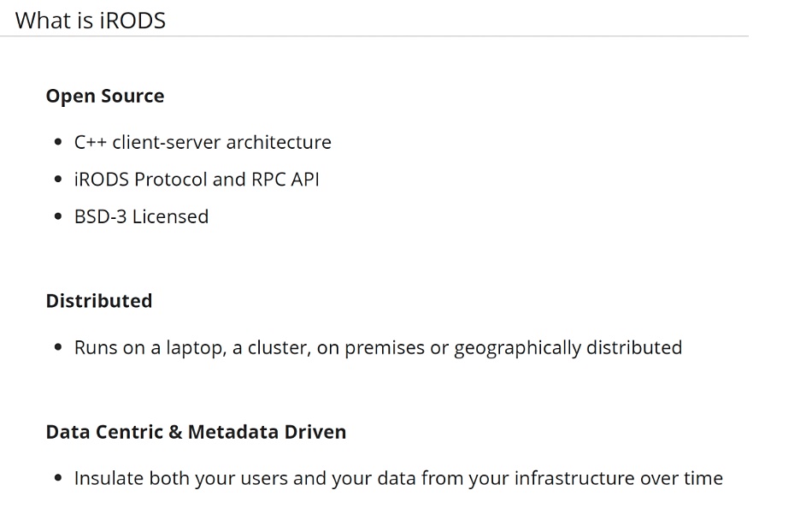Click the "BSD-3 Licensed" bullet item
This screenshot has height=508, width=812.
[x=141, y=216]
